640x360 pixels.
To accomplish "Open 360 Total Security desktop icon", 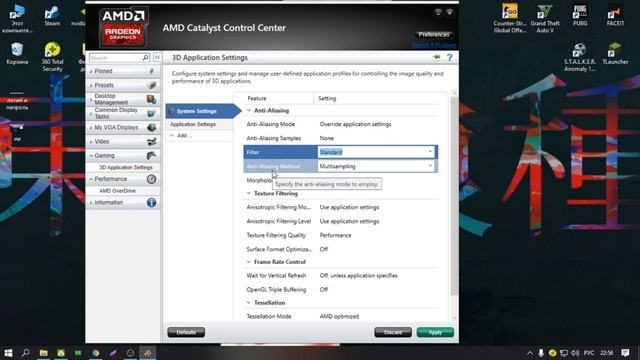I will coord(52,57).
